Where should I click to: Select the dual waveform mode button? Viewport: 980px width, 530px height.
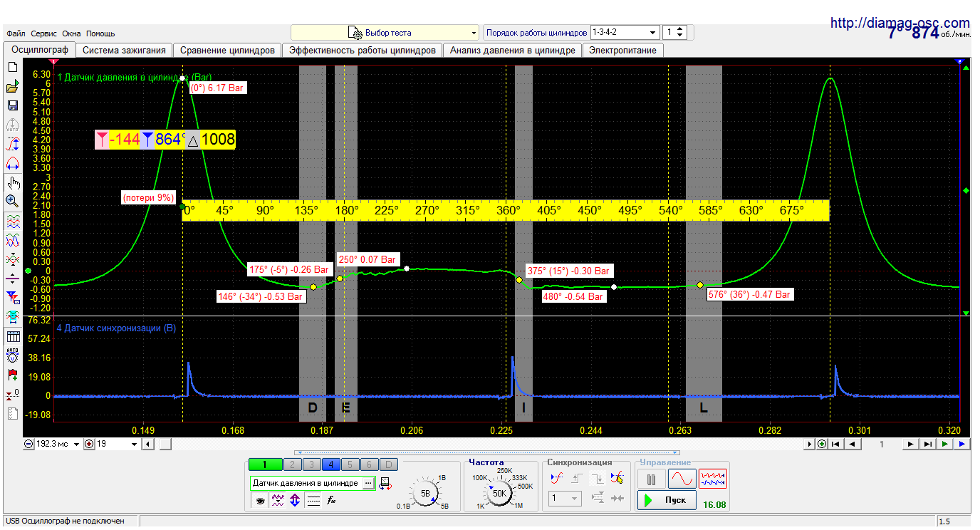(x=713, y=479)
